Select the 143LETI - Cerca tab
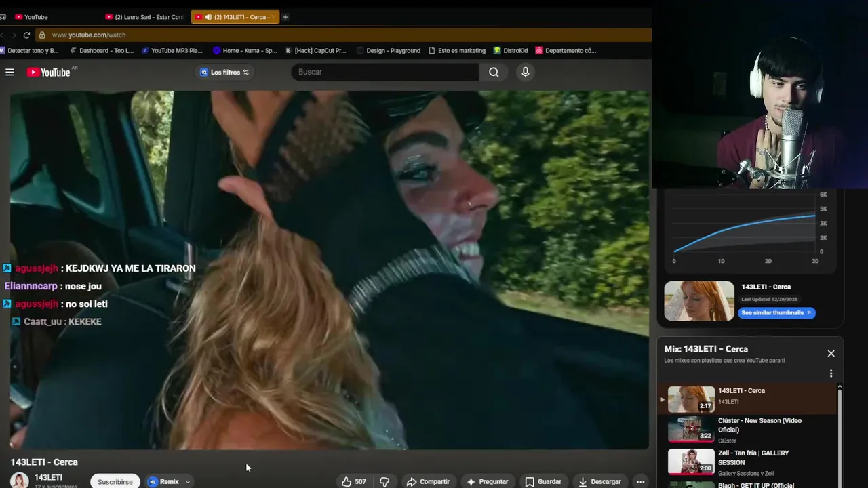 coord(235,17)
